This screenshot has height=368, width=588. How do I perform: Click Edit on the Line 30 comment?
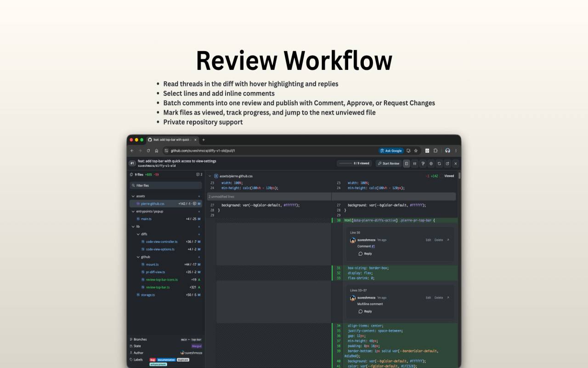[x=428, y=240]
